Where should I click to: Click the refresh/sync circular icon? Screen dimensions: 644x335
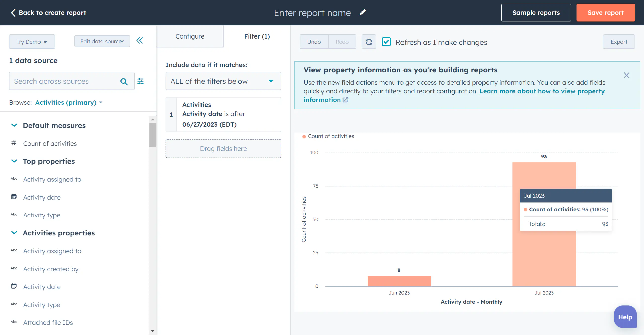pos(369,41)
